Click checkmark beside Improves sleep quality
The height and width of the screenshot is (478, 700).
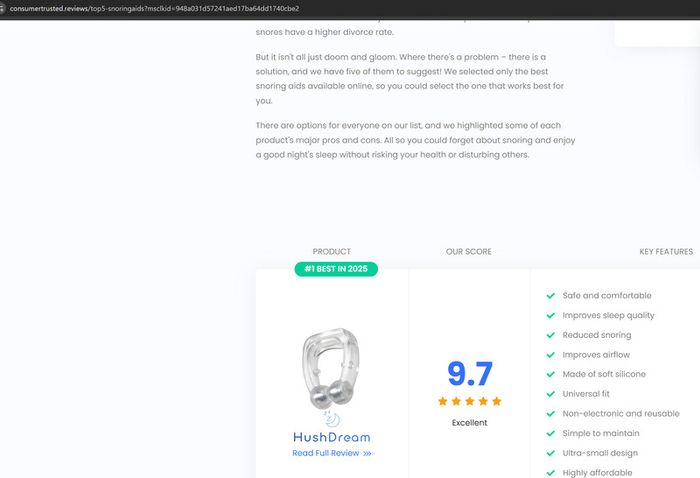(x=550, y=315)
